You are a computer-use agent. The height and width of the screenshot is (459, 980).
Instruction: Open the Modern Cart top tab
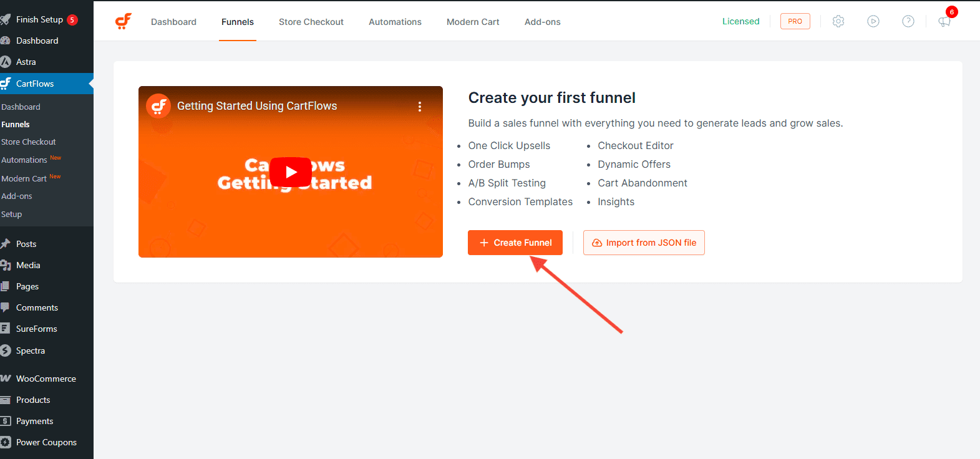tap(473, 22)
